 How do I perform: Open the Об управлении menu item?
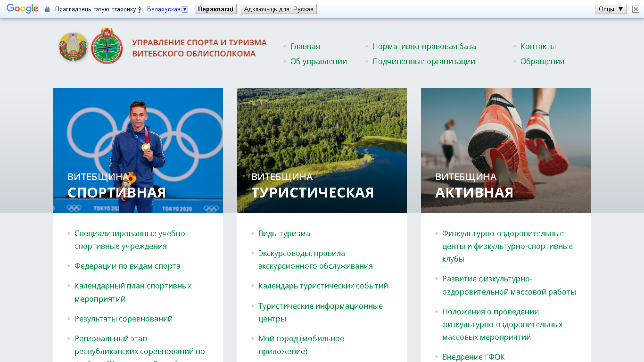tap(319, 61)
